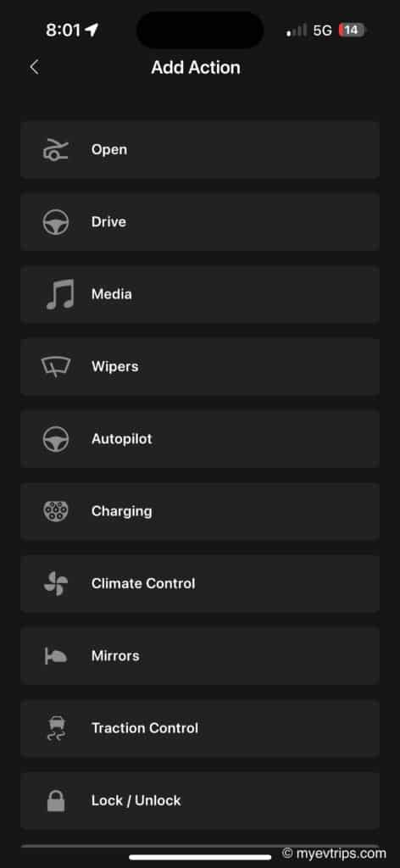Choose the Wipers action
Image resolution: width=400 pixels, height=868 pixels.
click(x=200, y=366)
